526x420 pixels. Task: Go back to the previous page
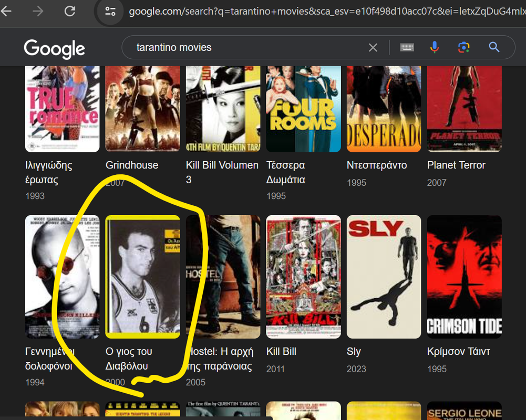point(6,12)
